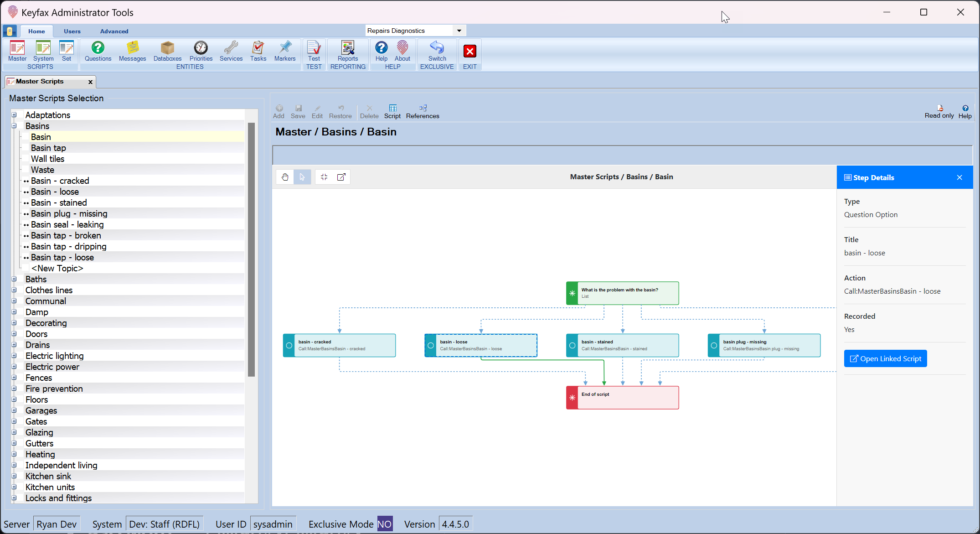Click the Markers pushpin icon
Image resolution: width=980 pixels, height=534 pixels.
click(285, 48)
